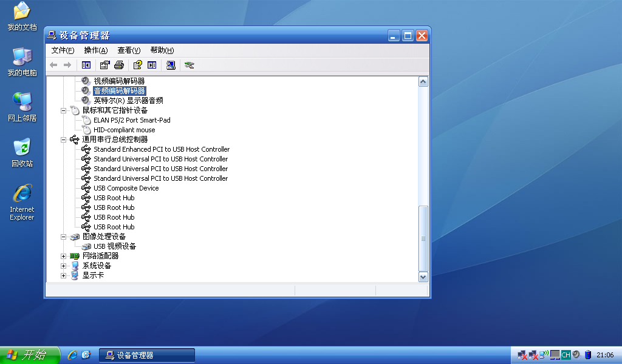Click the Help toolbar icon

point(138,65)
